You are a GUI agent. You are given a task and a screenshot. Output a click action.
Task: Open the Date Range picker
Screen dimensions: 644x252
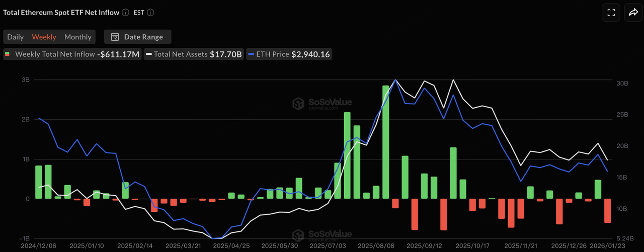point(137,37)
